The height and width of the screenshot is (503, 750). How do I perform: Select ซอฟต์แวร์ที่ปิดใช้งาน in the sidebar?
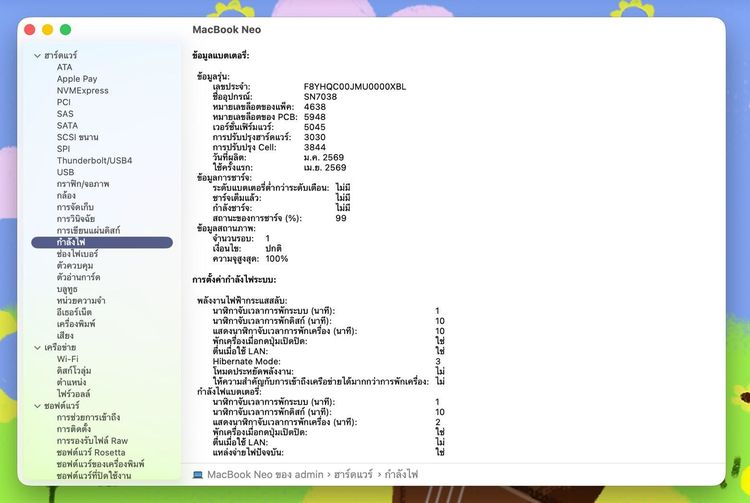coord(94,476)
